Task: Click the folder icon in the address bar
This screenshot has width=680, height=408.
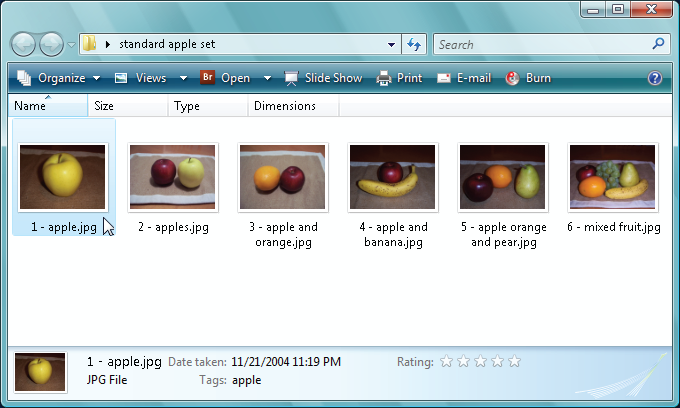Action: [x=89, y=44]
